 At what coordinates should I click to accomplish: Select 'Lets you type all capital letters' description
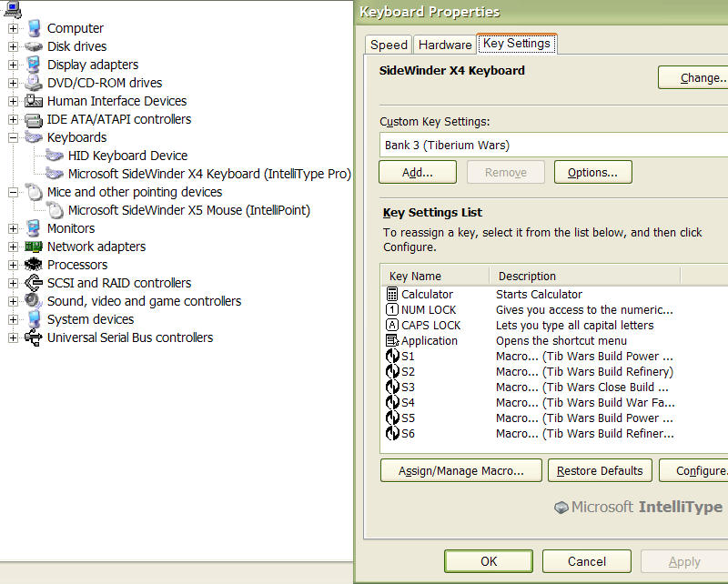(574, 326)
